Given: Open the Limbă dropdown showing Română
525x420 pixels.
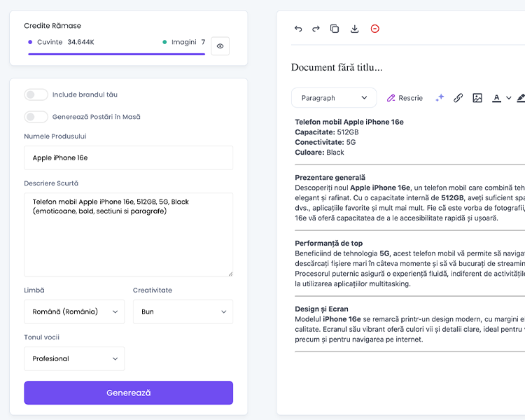Looking at the screenshot, I should pos(74,311).
